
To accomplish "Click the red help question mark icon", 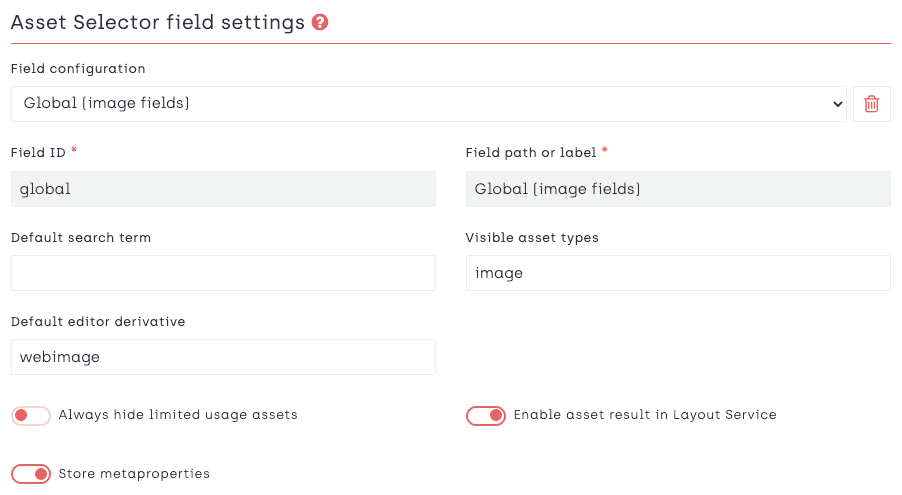I will point(320,22).
